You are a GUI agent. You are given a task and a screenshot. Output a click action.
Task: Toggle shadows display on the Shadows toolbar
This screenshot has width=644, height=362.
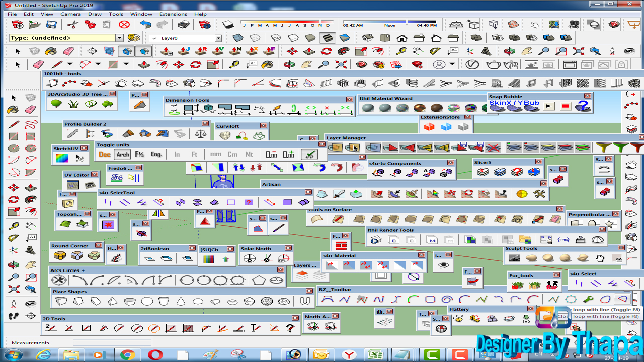point(228,24)
